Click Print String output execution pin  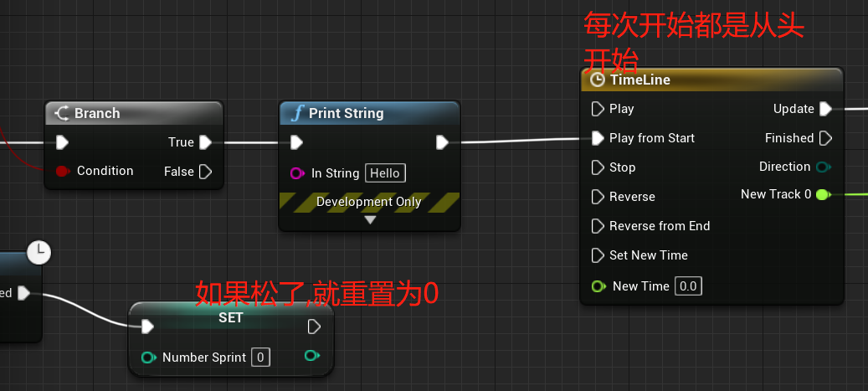[x=442, y=143]
